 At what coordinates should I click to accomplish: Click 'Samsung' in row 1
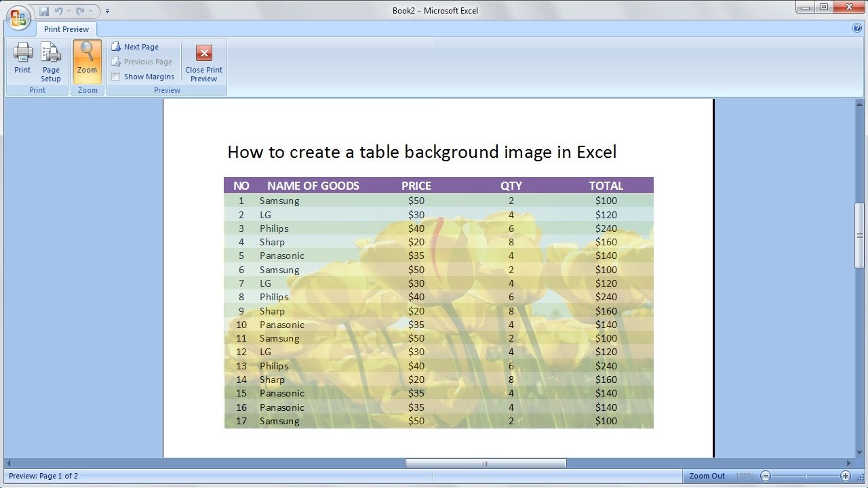(279, 201)
